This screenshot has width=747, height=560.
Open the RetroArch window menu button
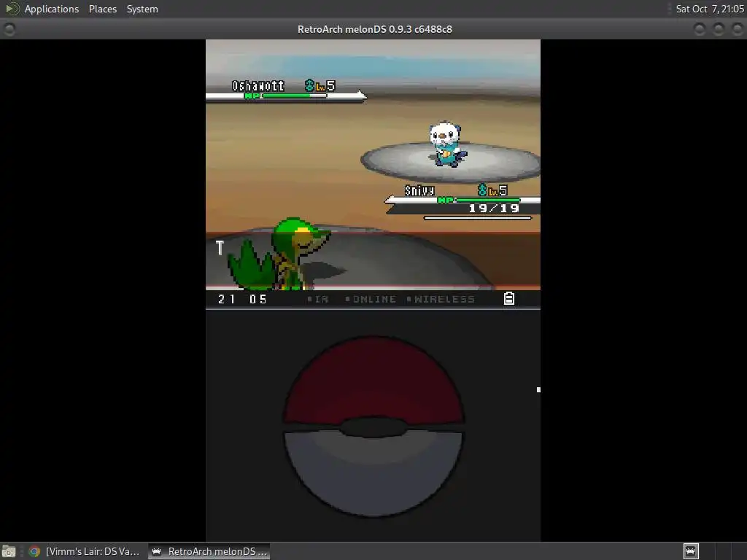[9, 29]
